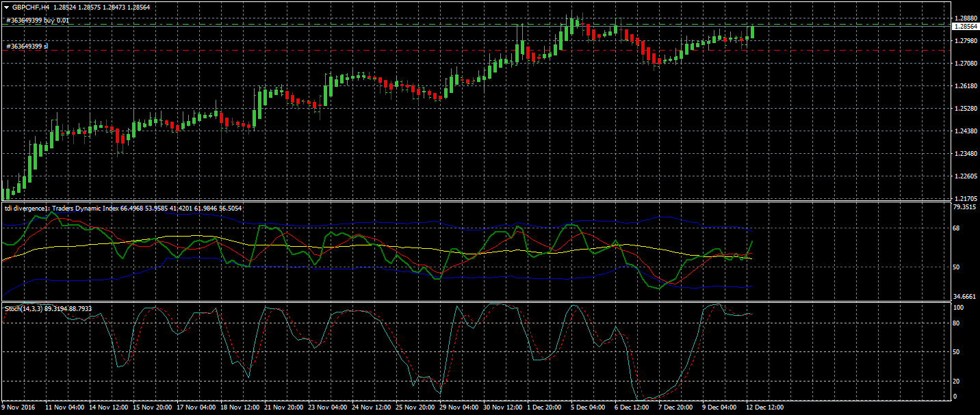This screenshot has height=415, width=980.
Task: Select the GBPCHF,H4 chart title text
Action: (31, 7)
